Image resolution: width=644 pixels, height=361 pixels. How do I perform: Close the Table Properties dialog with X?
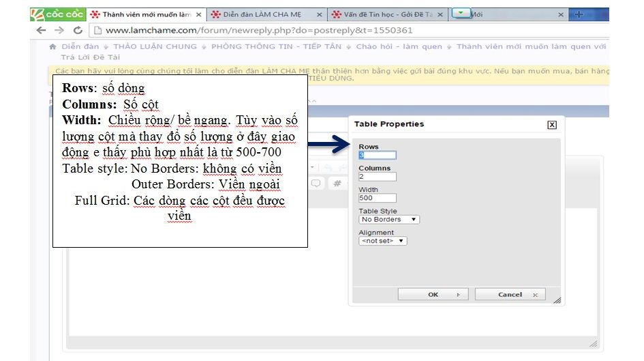(x=552, y=124)
